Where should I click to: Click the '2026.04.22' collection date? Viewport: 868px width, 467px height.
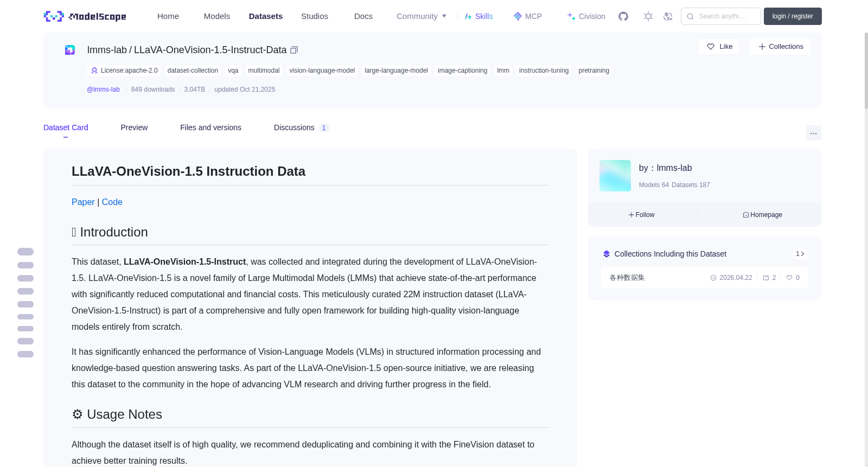pos(731,278)
